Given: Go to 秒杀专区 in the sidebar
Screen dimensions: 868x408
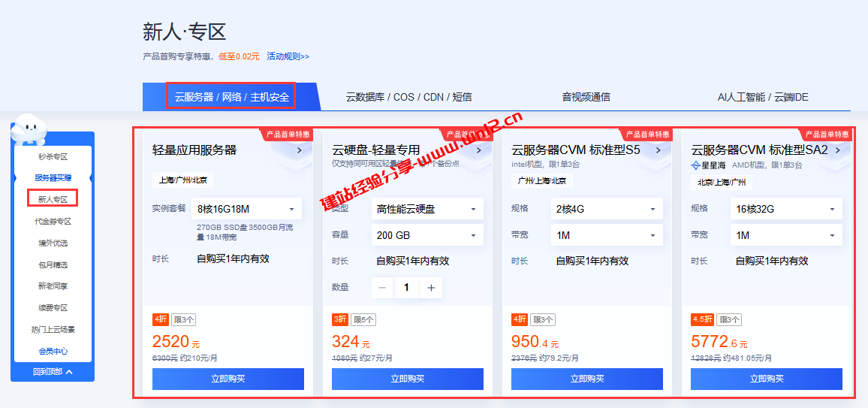Looking at the screenshot, I should (x=53, y=157).
